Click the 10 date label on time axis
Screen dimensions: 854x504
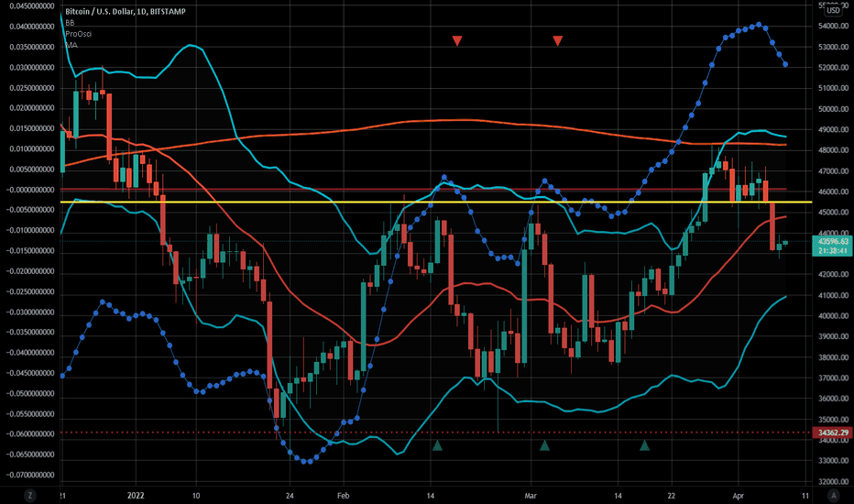coord(196,495)
